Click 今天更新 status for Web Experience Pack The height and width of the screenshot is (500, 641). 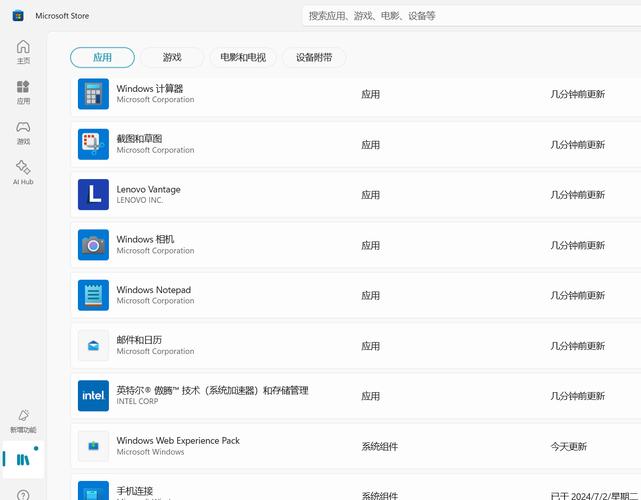(x=568, y=446)
